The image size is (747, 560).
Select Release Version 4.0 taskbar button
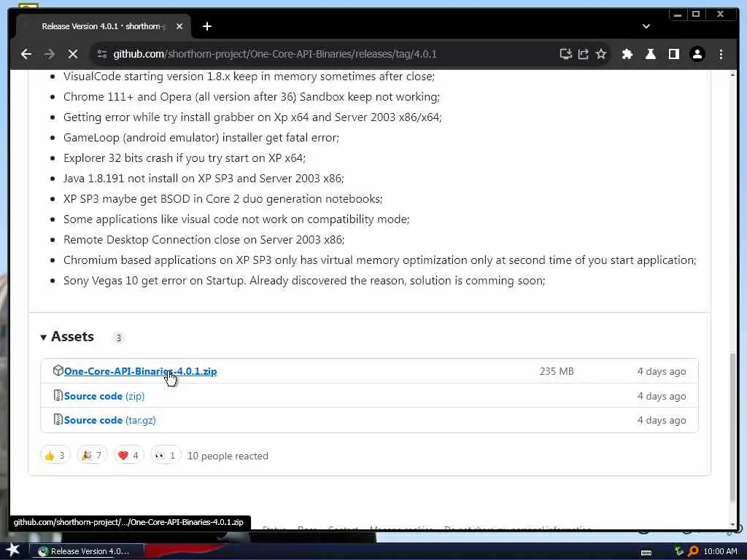pyautogui.click(x=86, y=551)
